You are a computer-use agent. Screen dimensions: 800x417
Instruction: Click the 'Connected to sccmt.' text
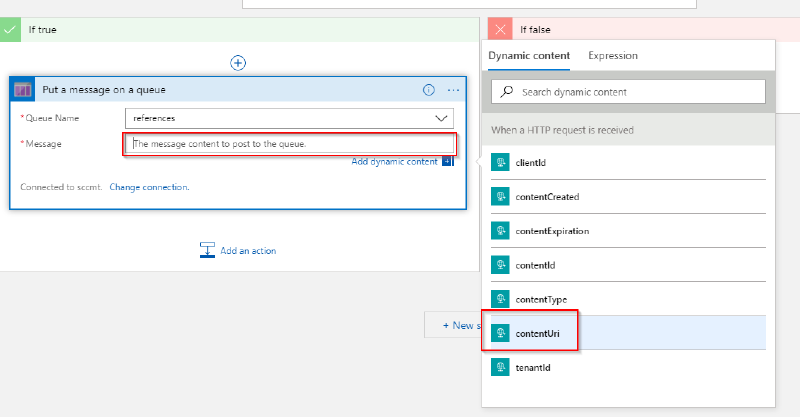(x=61, y=187)
